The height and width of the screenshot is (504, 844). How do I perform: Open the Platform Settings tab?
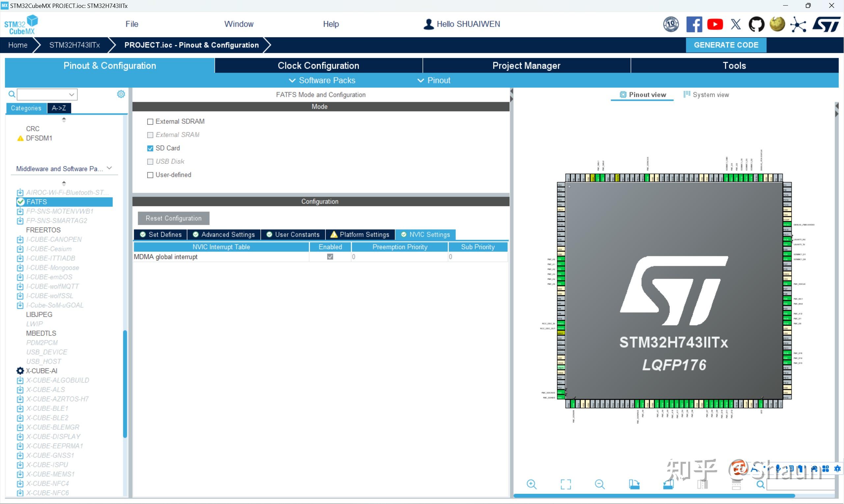(x=360, y=235)
